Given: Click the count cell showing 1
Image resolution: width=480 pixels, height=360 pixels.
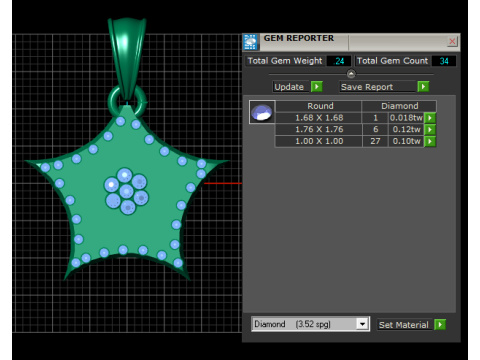Looking at the screenshot, I should pyautogui.click(x=375, y=118).
